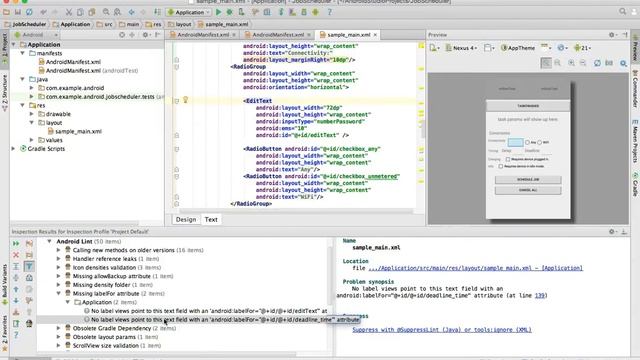This screenshot has height=360, width=640.
Task: Expand Obsolete Gradle Dependency inspection node
Action: pyautogui.click(x=58, y=328)
